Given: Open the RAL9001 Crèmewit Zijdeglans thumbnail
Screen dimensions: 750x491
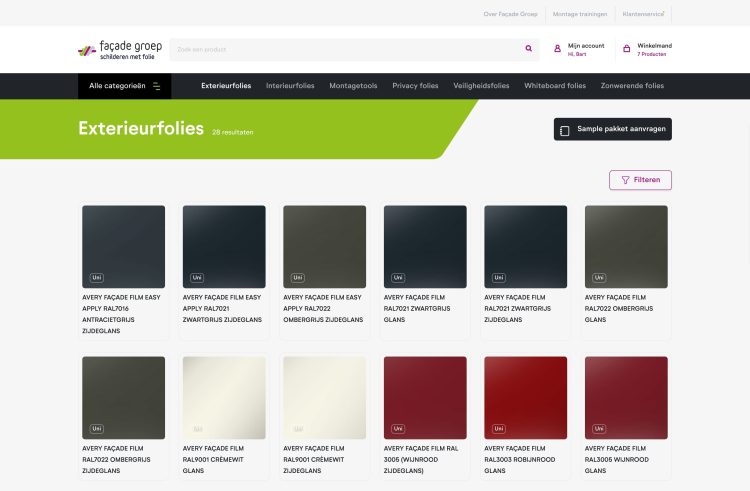Looking at the screenshot, I should (x=324, y=398).
